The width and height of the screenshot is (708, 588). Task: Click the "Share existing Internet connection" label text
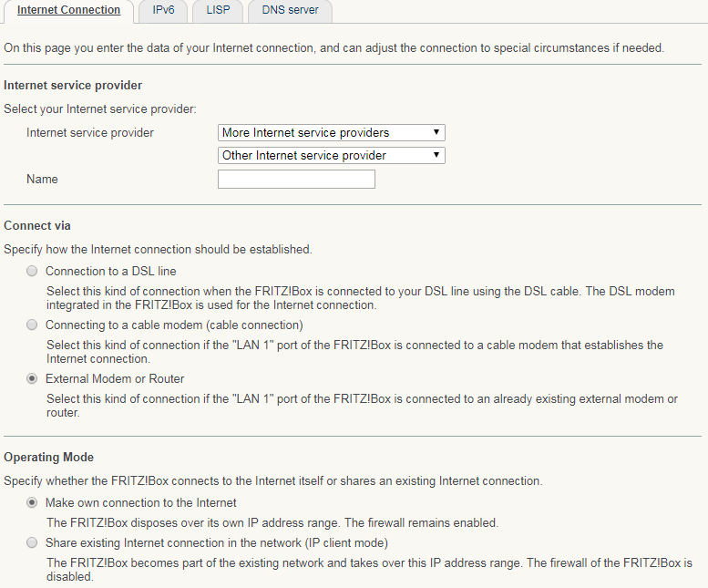217,543
